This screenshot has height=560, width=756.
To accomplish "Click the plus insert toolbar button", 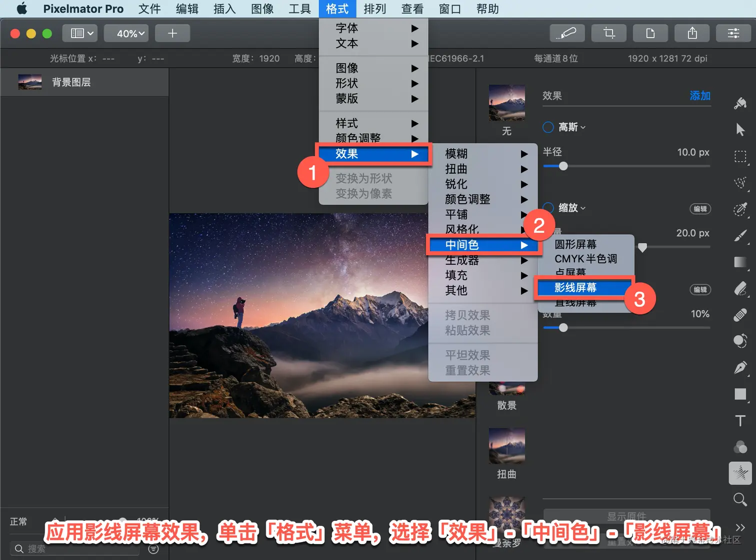I will [172, 33].
